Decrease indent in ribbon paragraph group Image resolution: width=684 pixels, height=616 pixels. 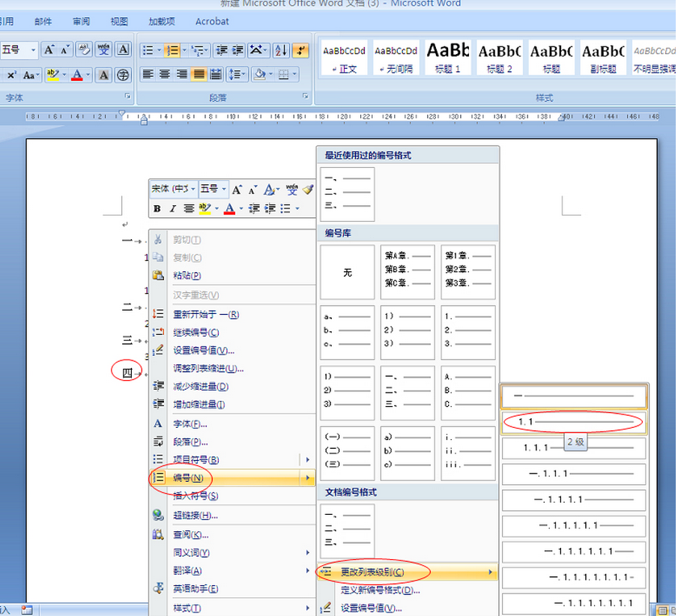click(222, 51)
